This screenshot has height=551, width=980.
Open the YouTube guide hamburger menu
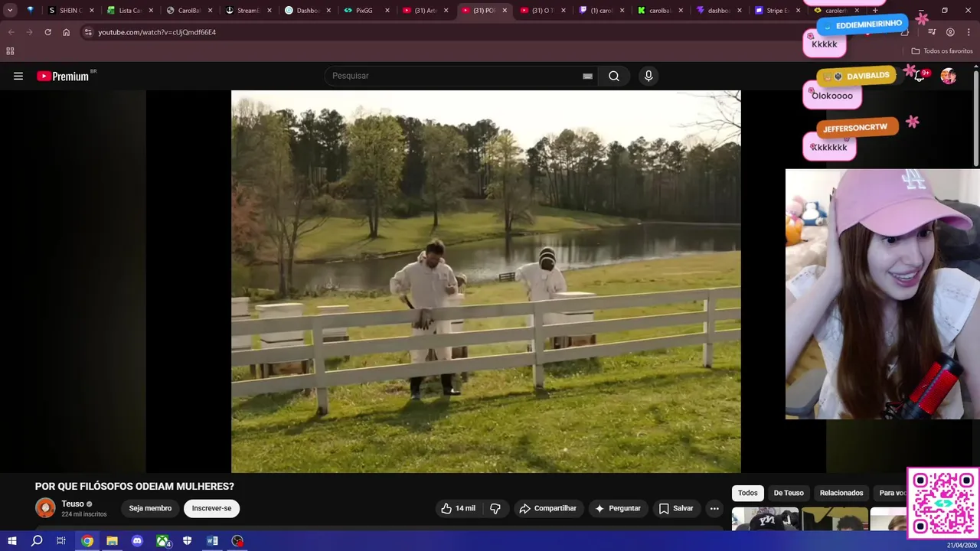18,76
